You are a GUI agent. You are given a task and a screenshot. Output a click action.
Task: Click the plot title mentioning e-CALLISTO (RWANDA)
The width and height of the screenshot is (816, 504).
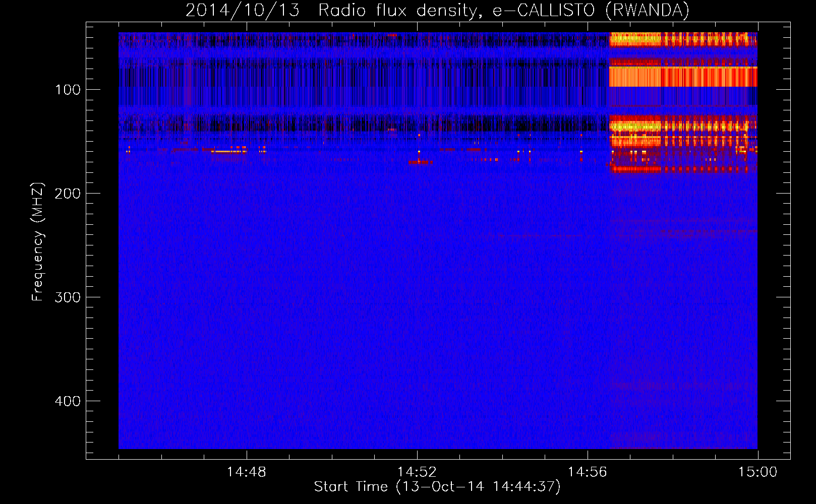tap(437, 11)
